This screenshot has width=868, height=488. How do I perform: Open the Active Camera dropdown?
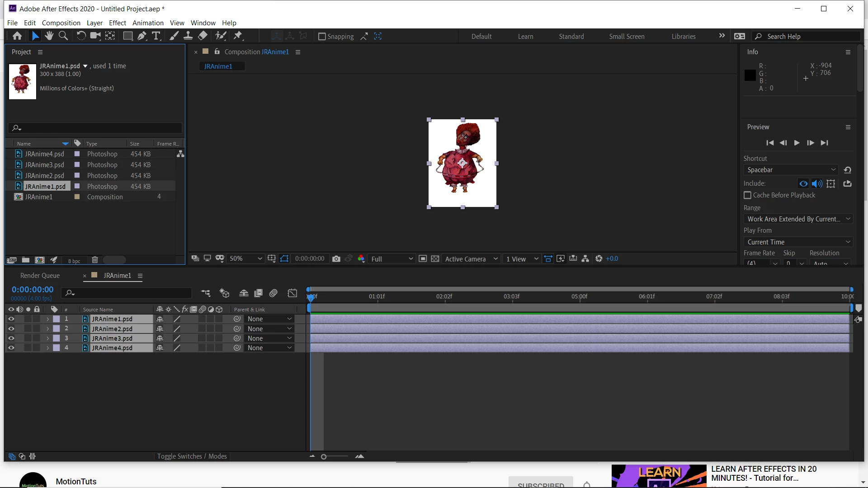pos(471,259)
